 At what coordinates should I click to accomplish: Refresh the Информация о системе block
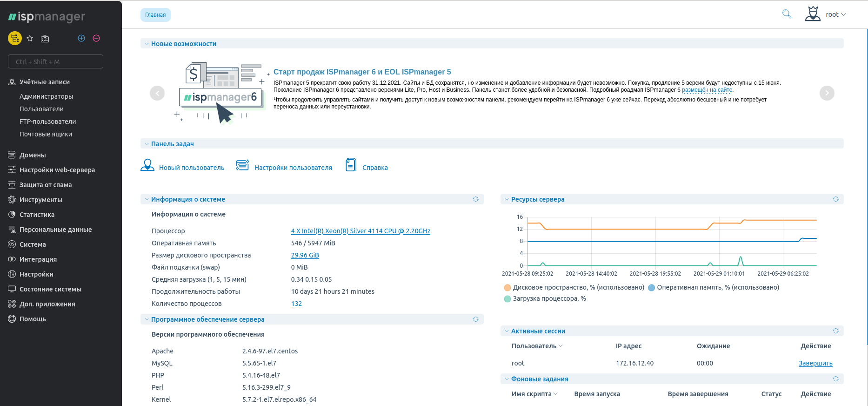(475, 199)
